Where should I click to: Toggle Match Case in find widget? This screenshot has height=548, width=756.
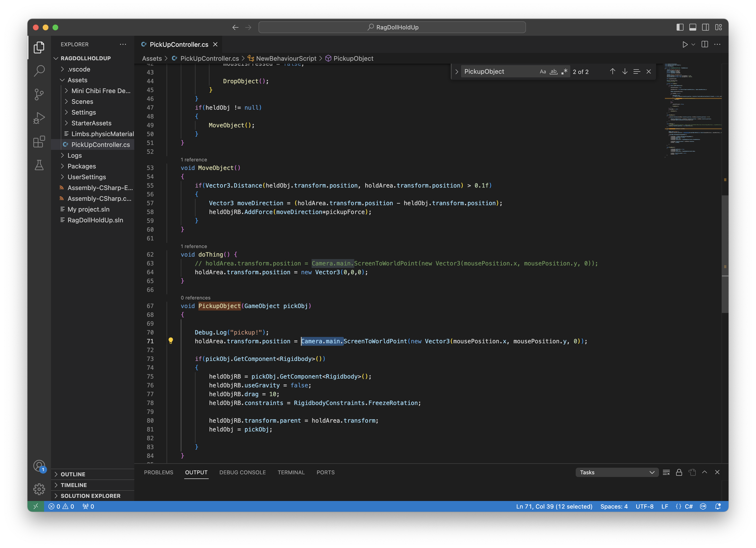(543, 72)
